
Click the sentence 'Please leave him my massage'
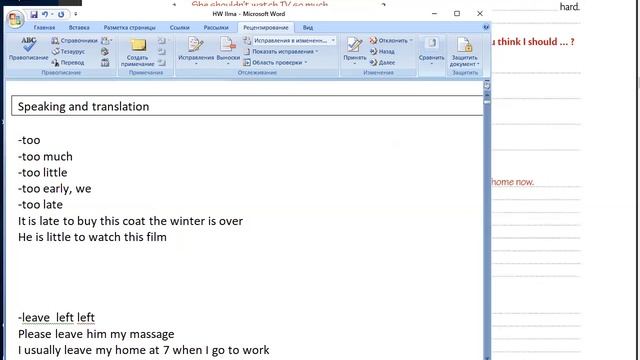96,334
